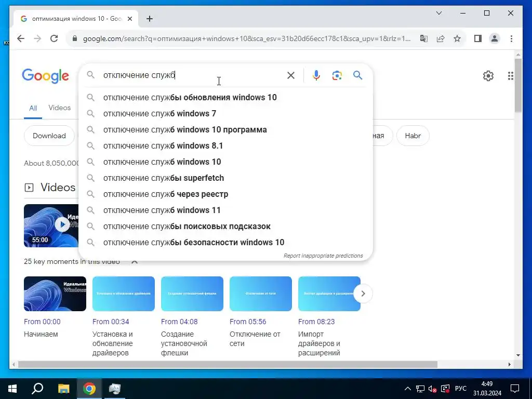Open the Windows Start menu
532x399 pixels.
pos(12,389)
